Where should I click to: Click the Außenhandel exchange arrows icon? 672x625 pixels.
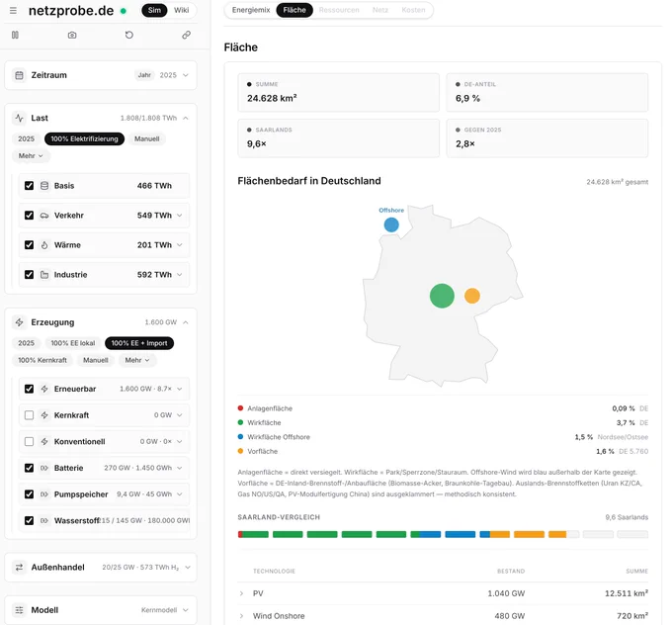[x=20, y=567]
